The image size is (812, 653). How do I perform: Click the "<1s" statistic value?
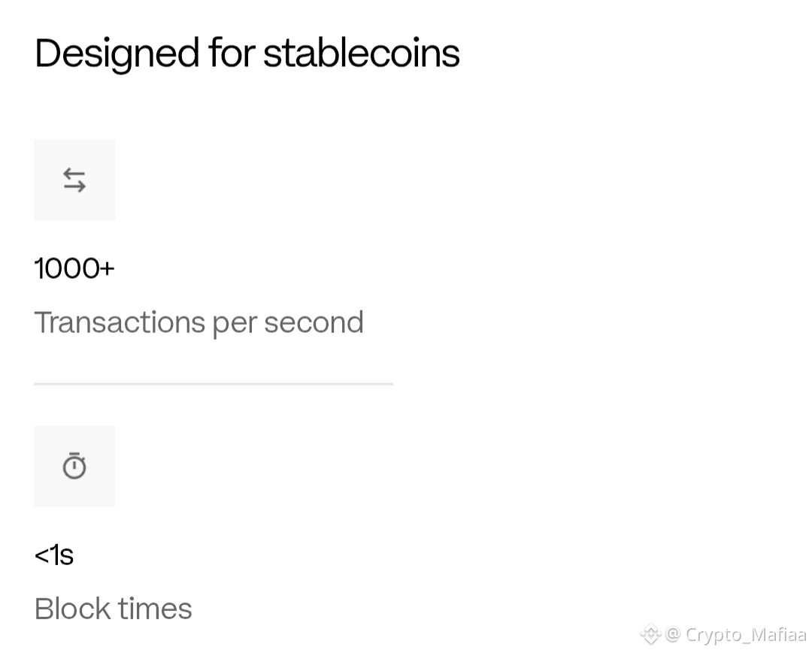[x=54, y=555]
